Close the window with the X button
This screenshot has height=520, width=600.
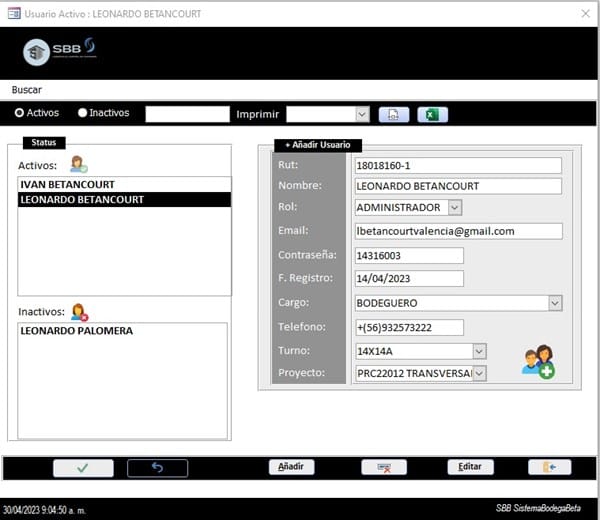click(585, 14)
